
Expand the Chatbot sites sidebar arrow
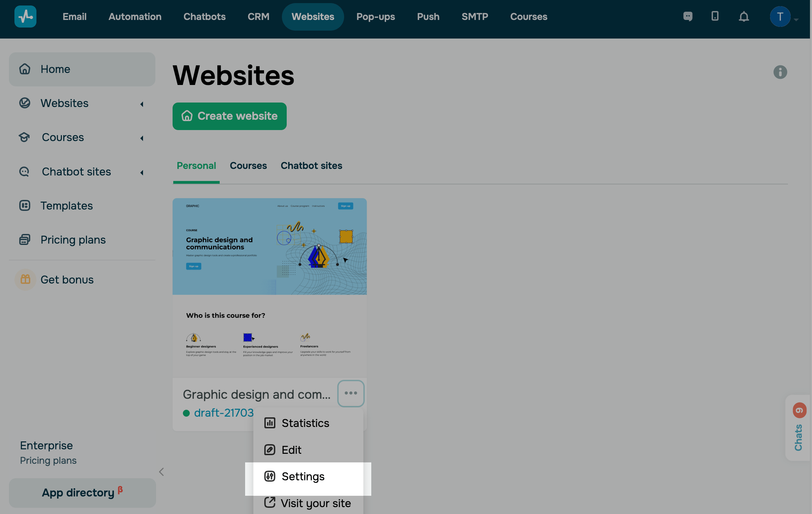[142, 172]
